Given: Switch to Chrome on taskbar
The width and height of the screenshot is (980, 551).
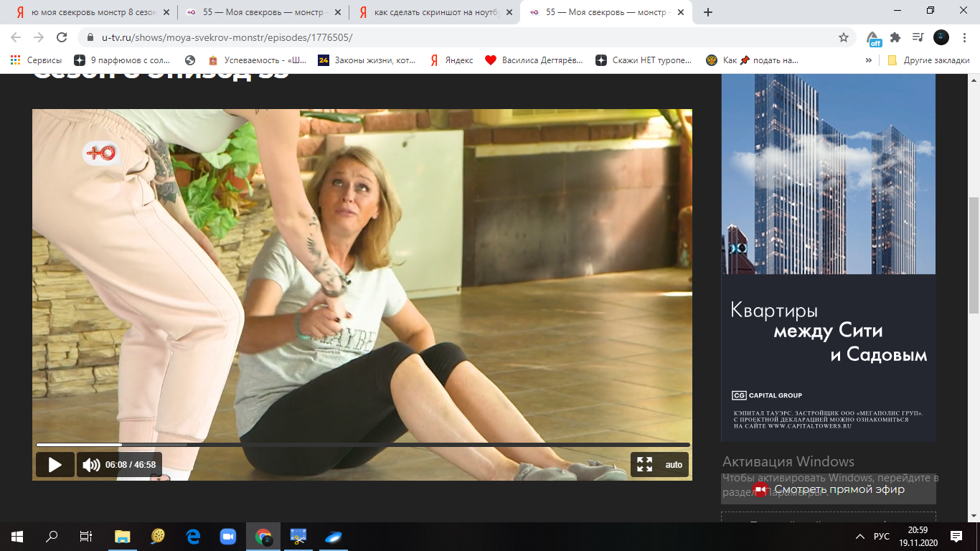Looking at the screenshot, I should point(263,536).
